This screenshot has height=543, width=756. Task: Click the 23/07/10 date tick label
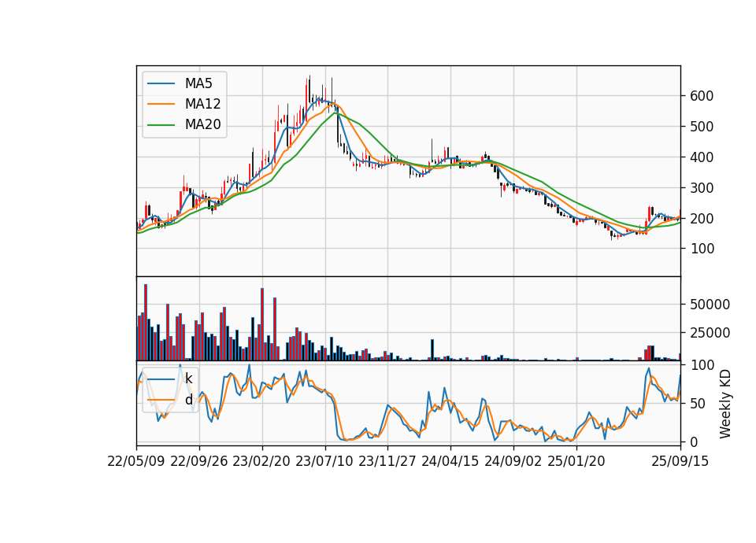(324, 461)
